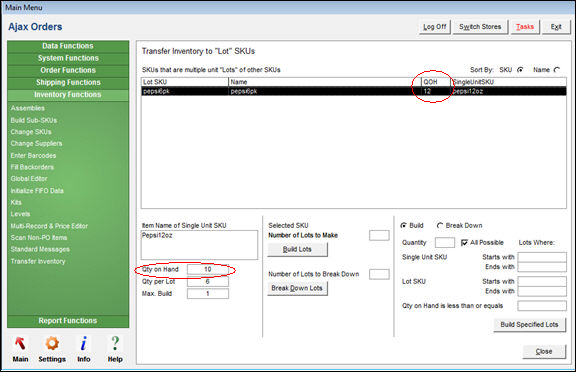This screenshot has width=576, height=372.
Task: Click the Break Down Lots button
Action: pyautogui.click(x=297, y=288)
